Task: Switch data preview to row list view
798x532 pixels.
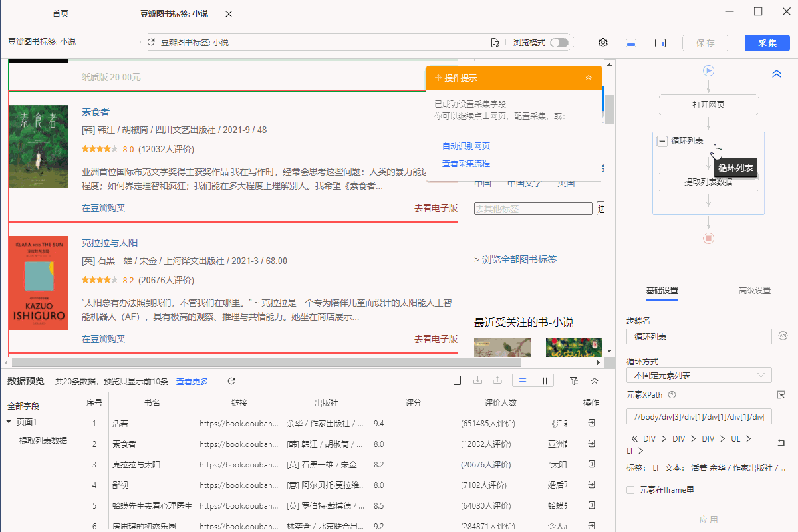Action: (523, 381)
